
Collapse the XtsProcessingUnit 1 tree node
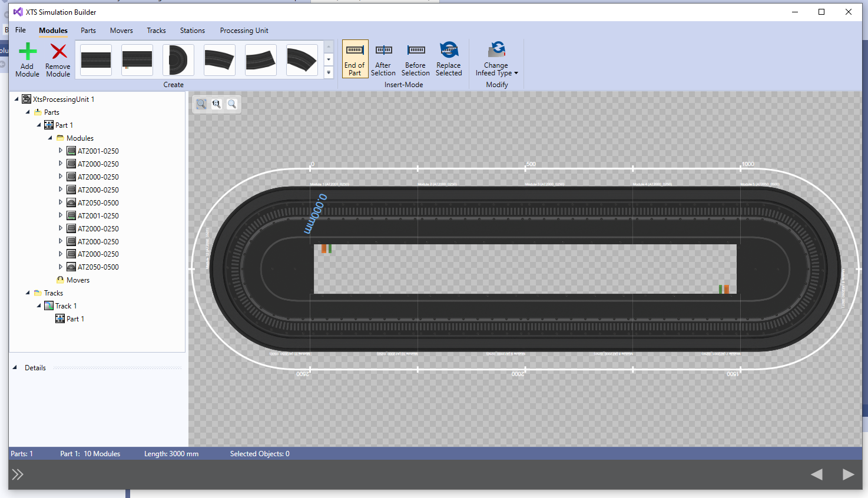[16, 99]
